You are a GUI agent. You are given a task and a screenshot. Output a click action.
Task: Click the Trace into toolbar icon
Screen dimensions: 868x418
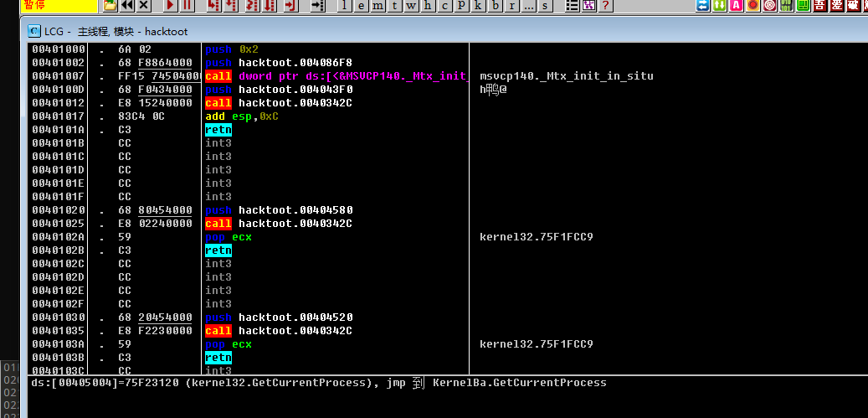(253, 6)
